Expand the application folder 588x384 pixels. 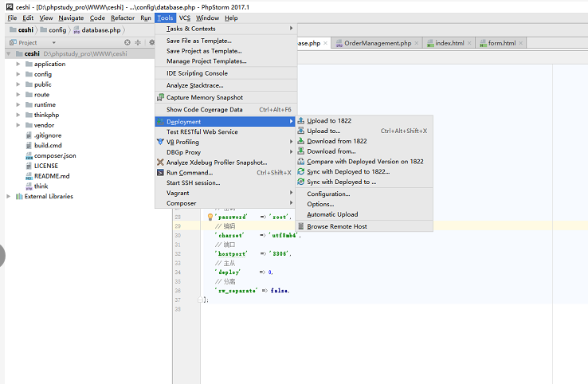[18, 64]
